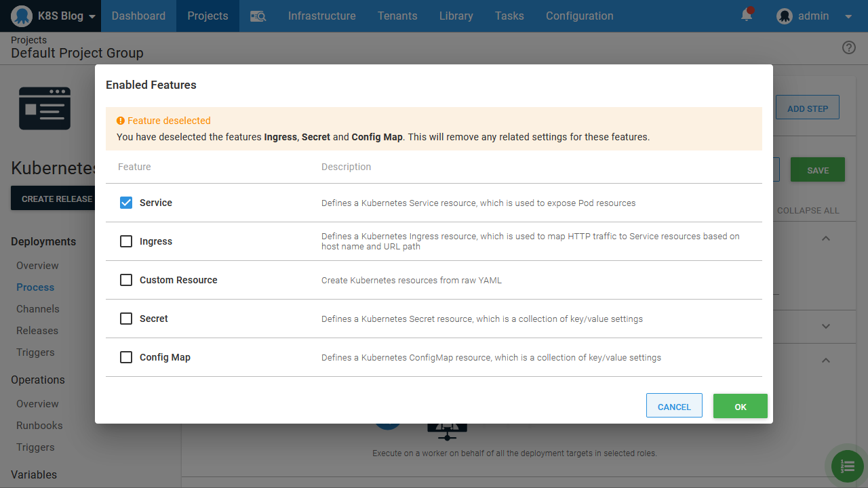Click the project logo image
The width and height of the screenshot is (868, 488).
tap(45, 108)
